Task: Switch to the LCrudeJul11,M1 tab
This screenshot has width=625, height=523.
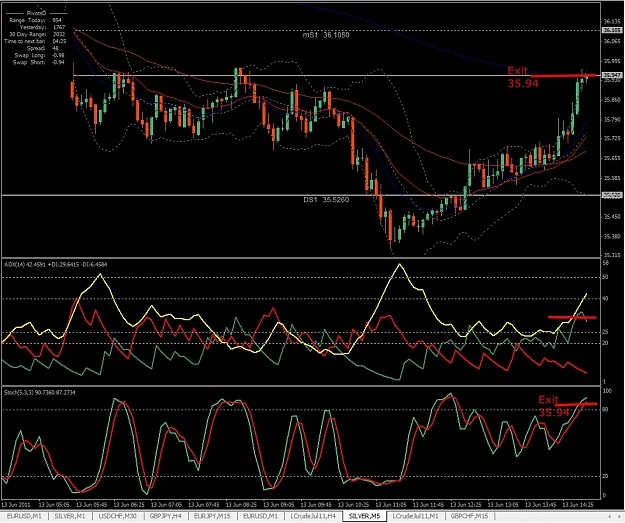Action: [415, 516]
